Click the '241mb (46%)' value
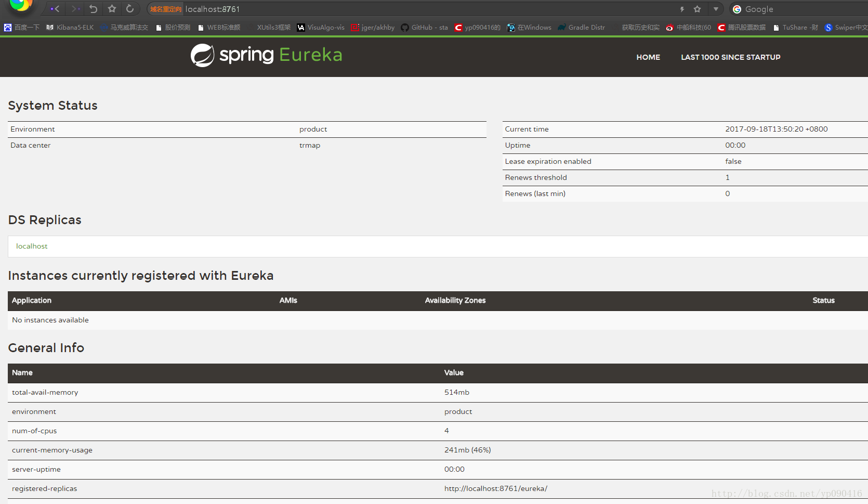The image size is (868, 504). [468, 450]
